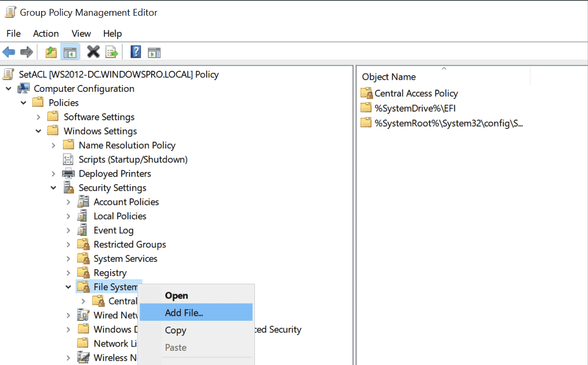588x365 pixels.
Task: Expand the Account Policies node
Action: (68, 202)
